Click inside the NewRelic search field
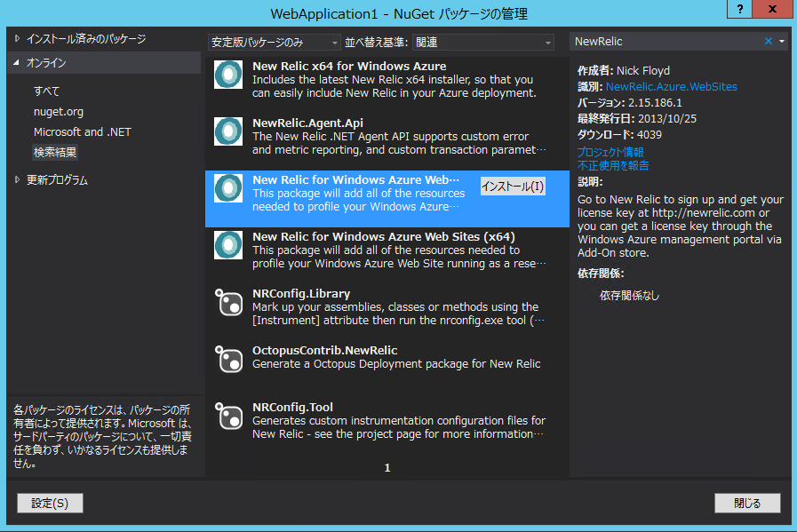 pyautogui.click(x=665, y=41)
